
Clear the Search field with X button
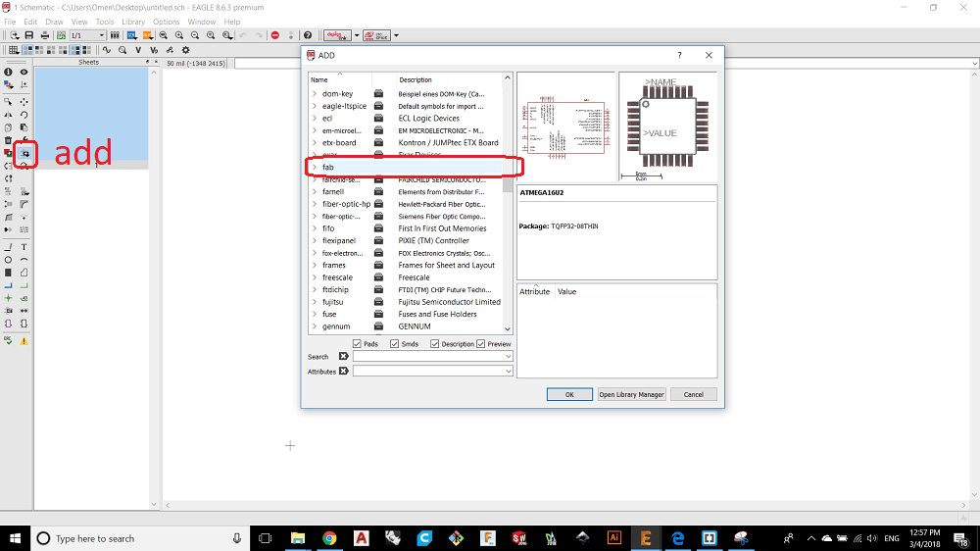[x=343, y=357]
